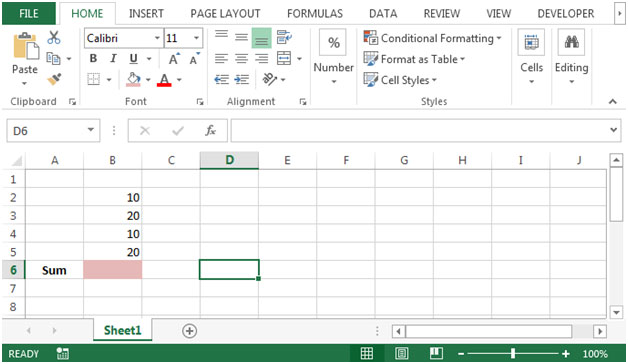Expand the formula bar
The height and width of the screenshot is (364, 628).
(613, 130)
